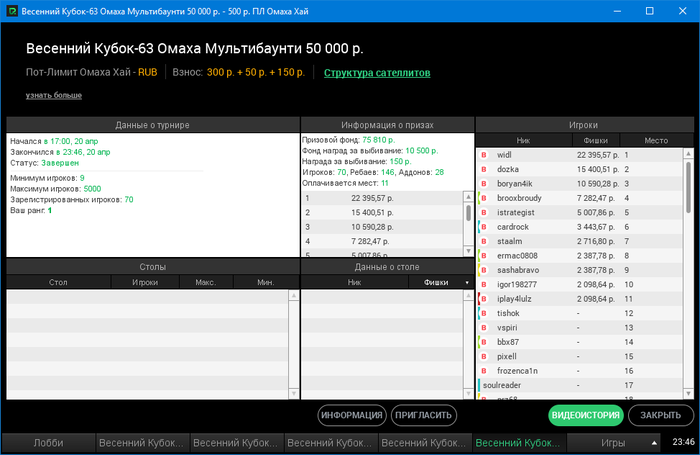
Task: Click the prize fund value 75 810 р.
Action: pos(379,140)
